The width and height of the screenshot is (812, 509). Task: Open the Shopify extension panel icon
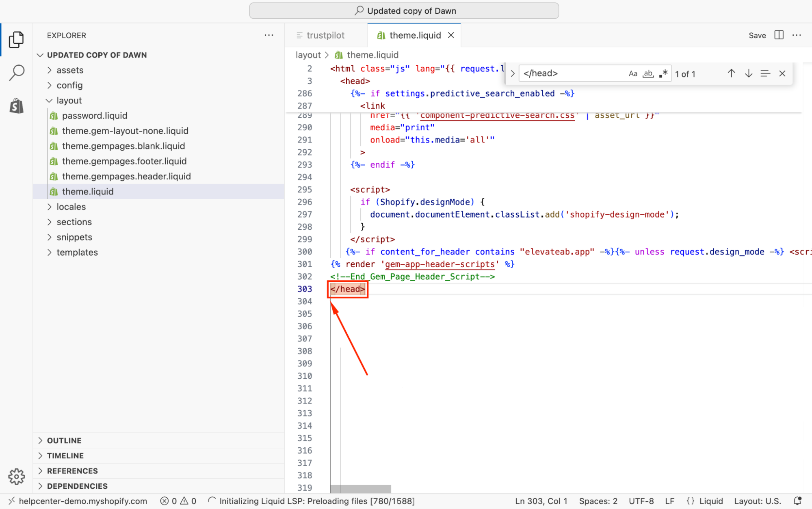tap(16, 106)
